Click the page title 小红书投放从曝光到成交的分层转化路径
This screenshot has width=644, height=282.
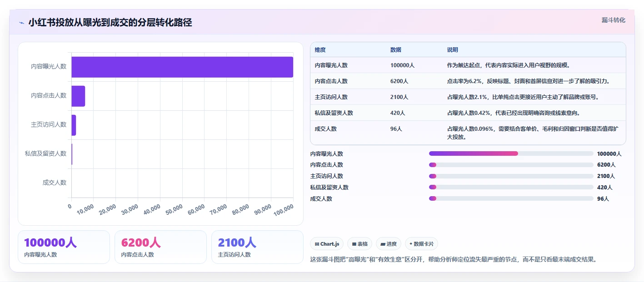pyautogui.click(x=110, y=23)
